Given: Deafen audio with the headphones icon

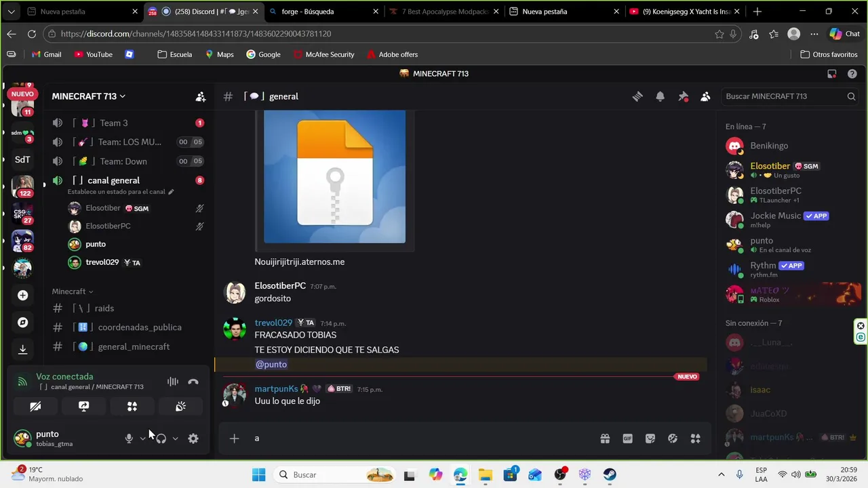Looking at the screenshot, I should pyautogui.click(x=161, y=439).
